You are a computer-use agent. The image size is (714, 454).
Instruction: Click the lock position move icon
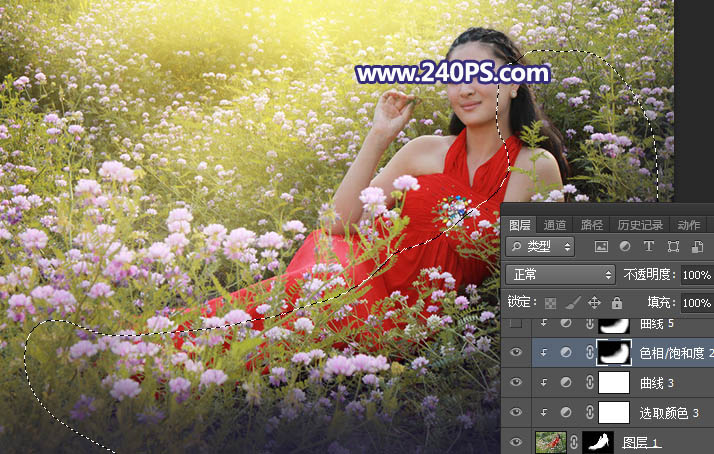tap(594, 302)
